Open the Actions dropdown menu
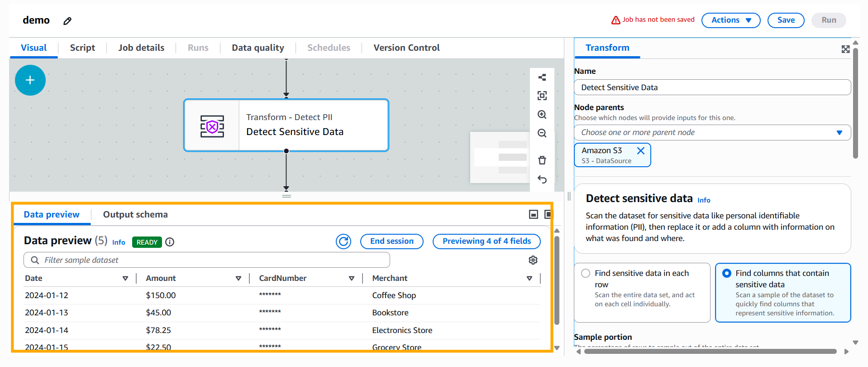This screenshot has height=367, width=868. click(731, 20)
